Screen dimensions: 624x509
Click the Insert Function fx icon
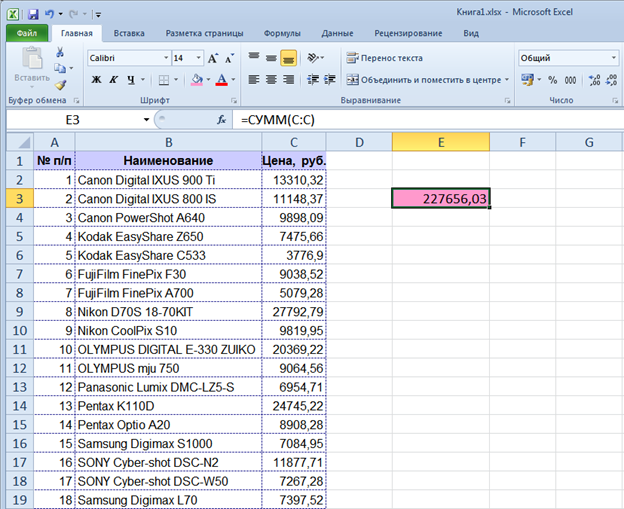pos(222,119)
